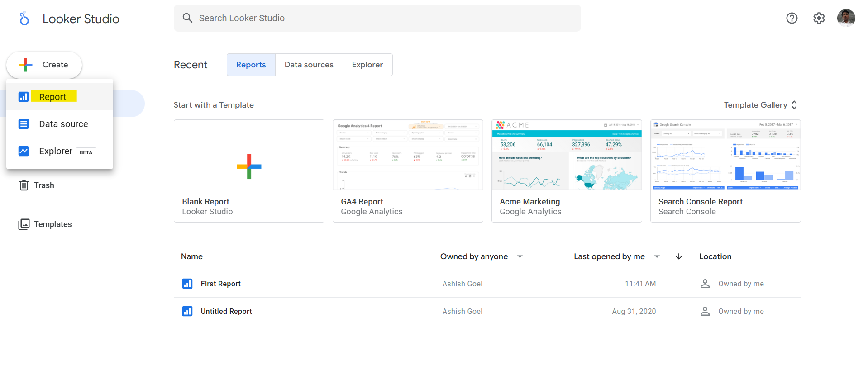Click the Templates icon in sidebar
Image resolution: width=868 pixels, height=389 pixels.
pyautogui.click(x=24, y=224)
